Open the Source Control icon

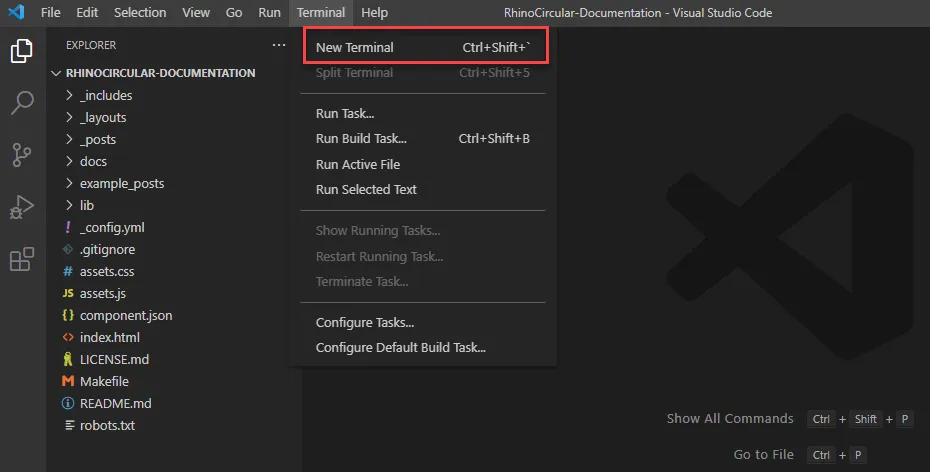coord(22,155)
